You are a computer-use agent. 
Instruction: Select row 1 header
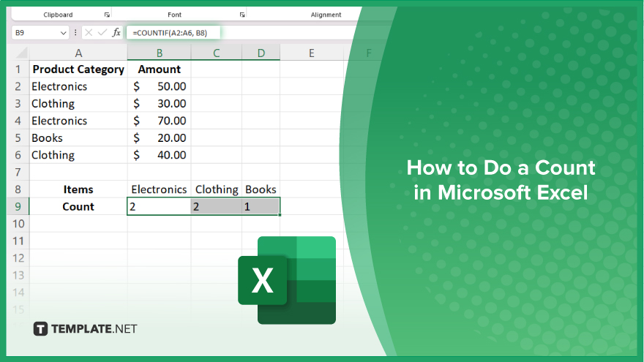pos(18,69)
